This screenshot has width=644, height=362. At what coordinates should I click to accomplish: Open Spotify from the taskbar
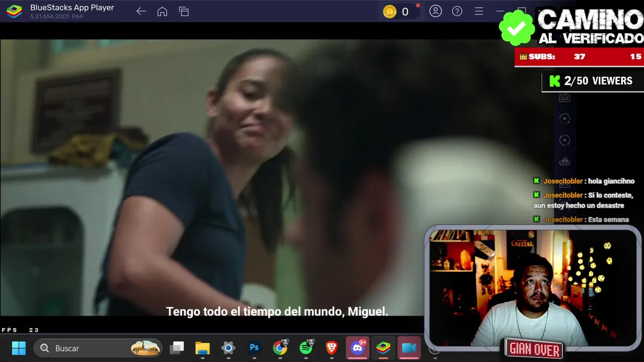(306, 347)
